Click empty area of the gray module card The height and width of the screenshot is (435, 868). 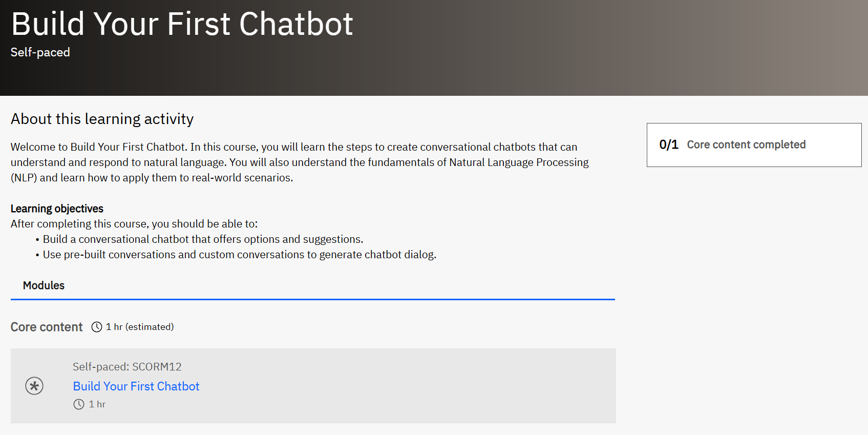click(x=410, y=386)
